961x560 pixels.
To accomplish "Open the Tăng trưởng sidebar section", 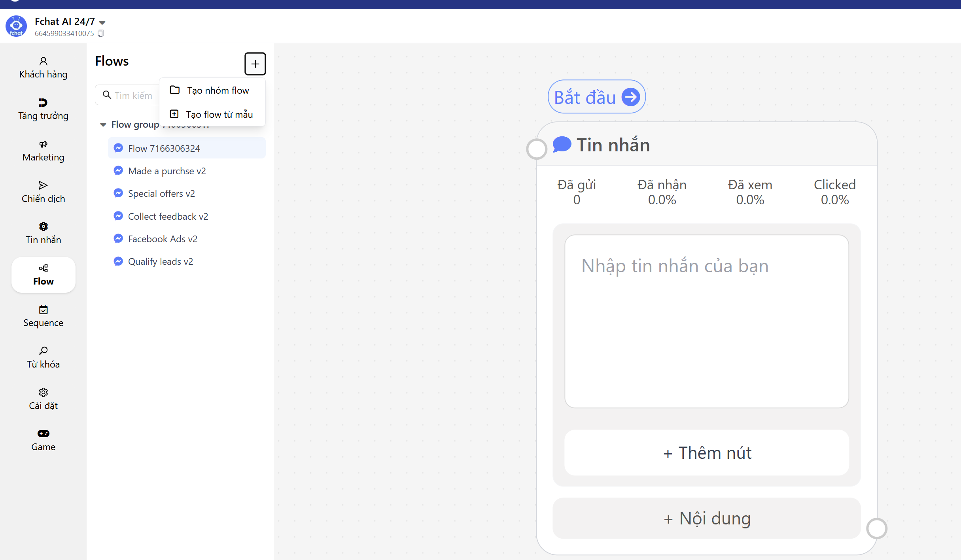I will coord(43,109).
